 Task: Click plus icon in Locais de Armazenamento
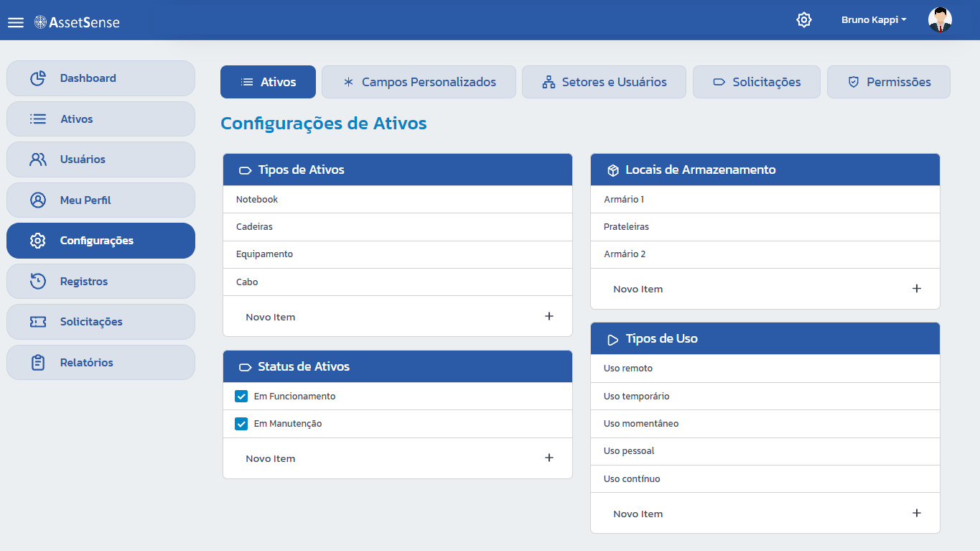tap(917, 288)
